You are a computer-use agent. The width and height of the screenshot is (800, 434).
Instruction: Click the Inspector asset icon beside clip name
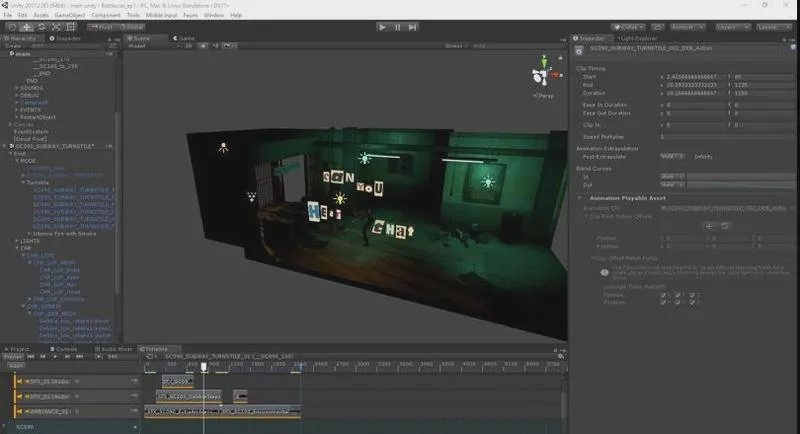(x=579, y=50)
